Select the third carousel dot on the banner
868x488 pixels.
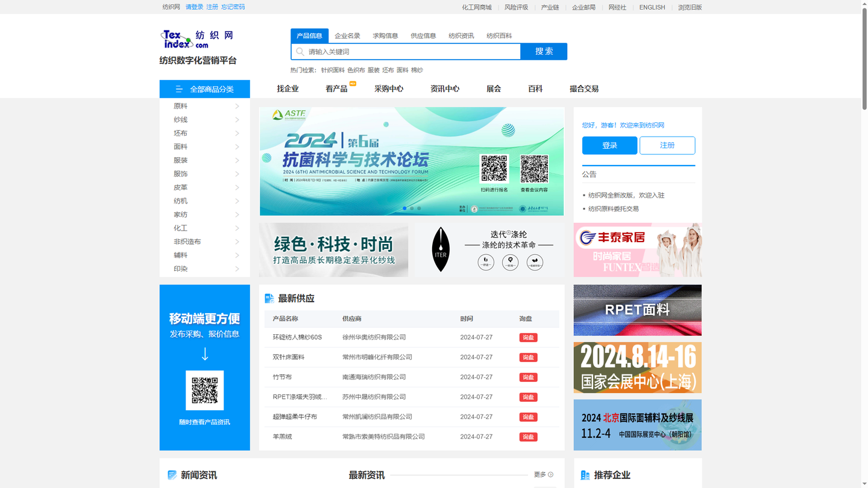click(x=419, y=208)
